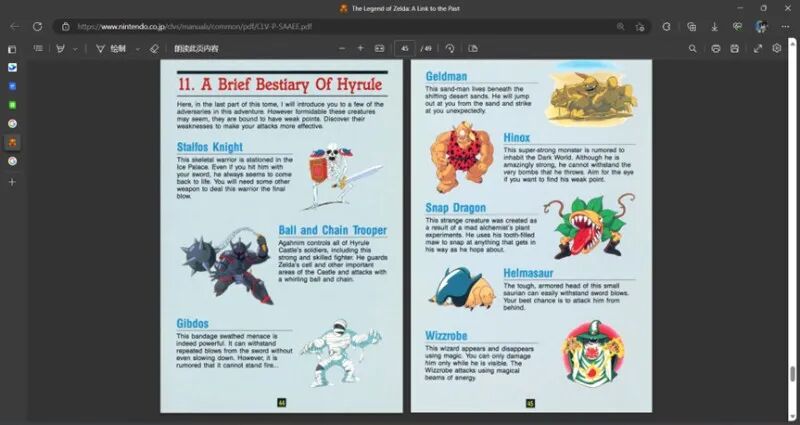Click the Gibdos heading
800x425 pixels.
192,323
